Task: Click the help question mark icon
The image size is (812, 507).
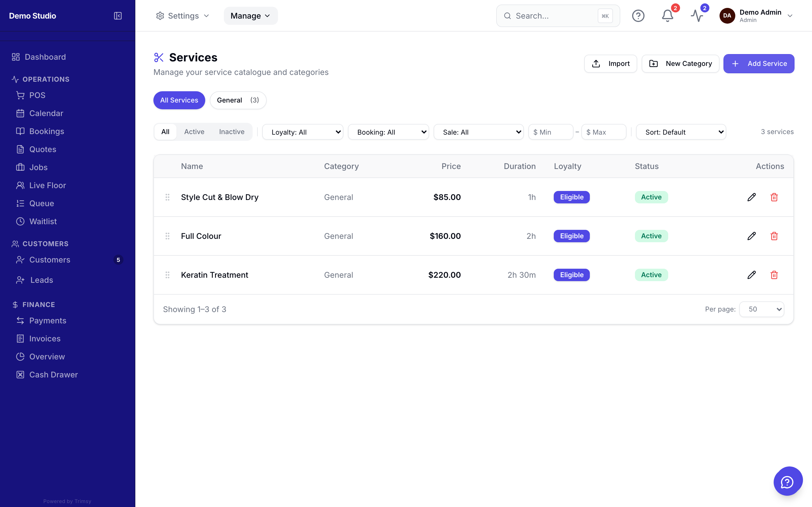Action: [638, 16]
